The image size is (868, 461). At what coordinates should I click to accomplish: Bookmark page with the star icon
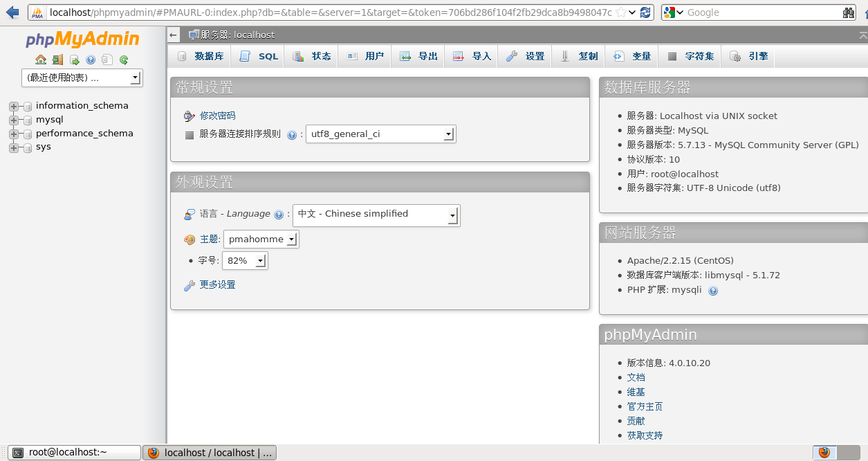coord(620,12)
